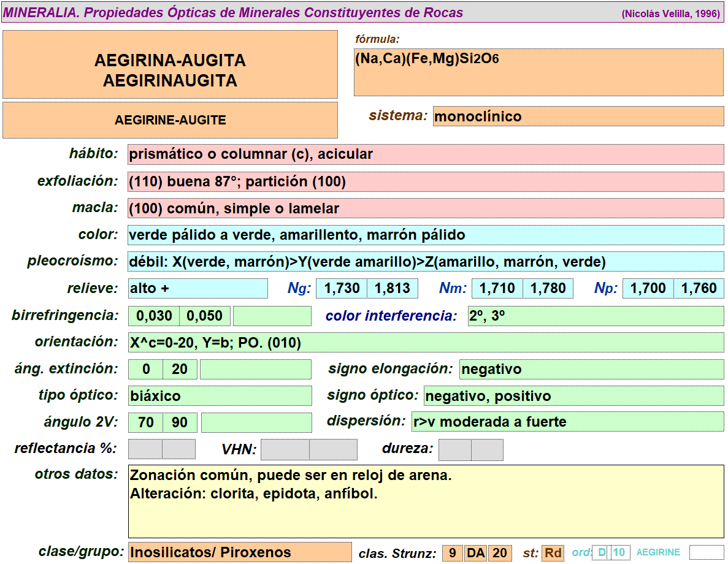Focus the hábito field
The height and width of the screenshot is (564, 728).
[x=426, y=154]
